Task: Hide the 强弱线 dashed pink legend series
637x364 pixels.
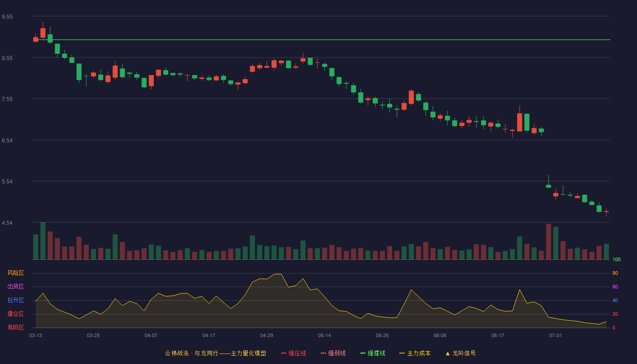Action: pos(333,353)
